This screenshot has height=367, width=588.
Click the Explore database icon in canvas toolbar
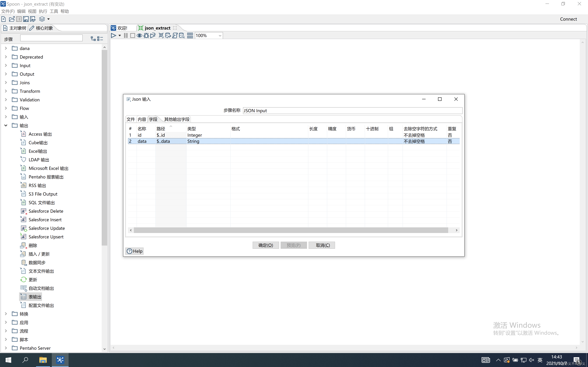pos(182,35)
